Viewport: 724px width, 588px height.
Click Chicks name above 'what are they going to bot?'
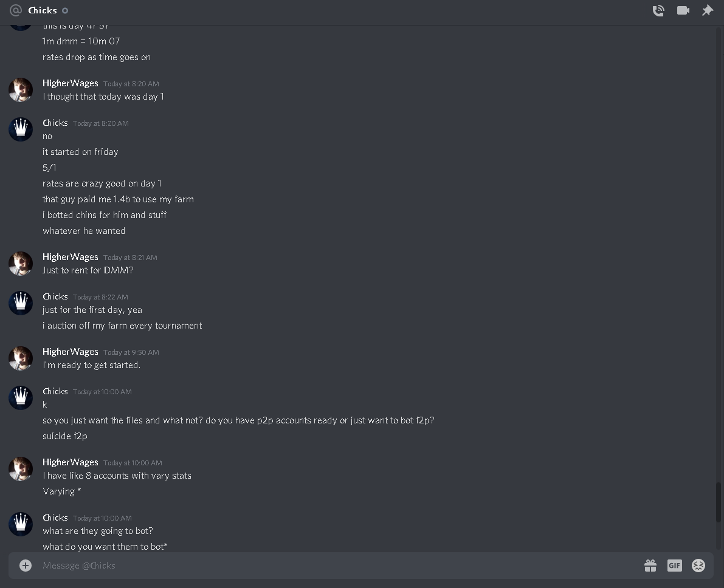[x=55, y=518]
